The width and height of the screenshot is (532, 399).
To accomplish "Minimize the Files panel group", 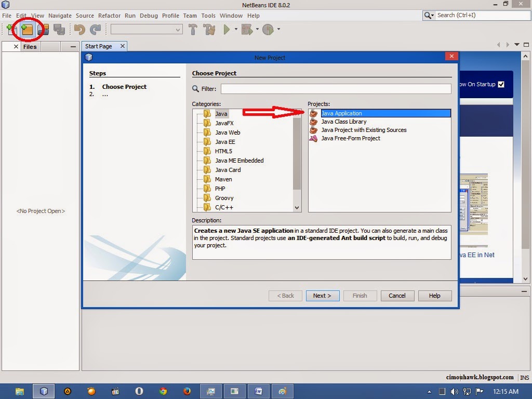I will click(x=73, y=47).
